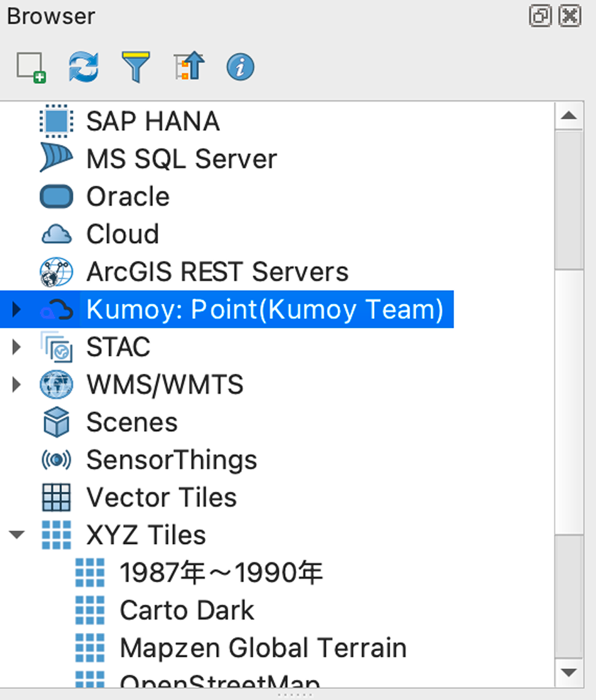The width and height of the screenshot is (596, 700).
Task: Select the SAP HANA connection
Action: point(152,121)
